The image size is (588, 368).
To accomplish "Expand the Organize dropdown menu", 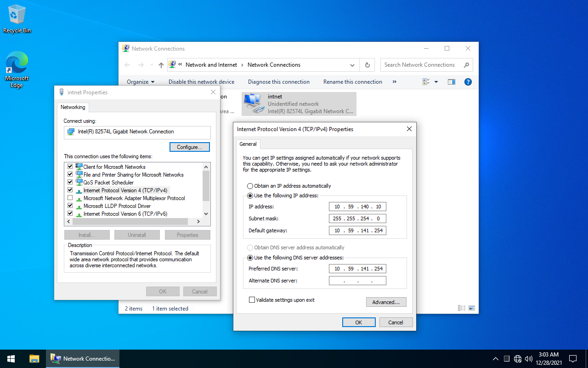I will point(141,82).
